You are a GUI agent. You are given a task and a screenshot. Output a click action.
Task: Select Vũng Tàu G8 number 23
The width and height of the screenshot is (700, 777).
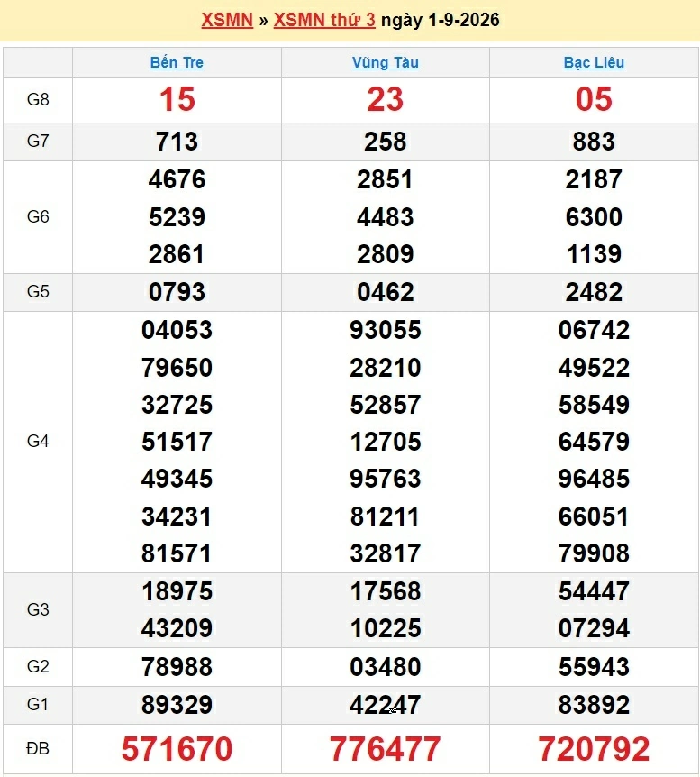386,99
